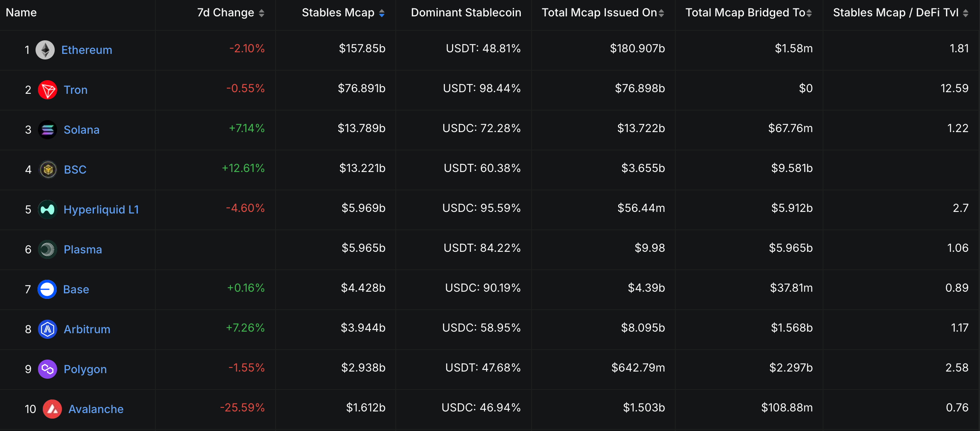Screen dimensions: 980x431
Task: Click the Polygon logo icon
Action: pos(47,369)
